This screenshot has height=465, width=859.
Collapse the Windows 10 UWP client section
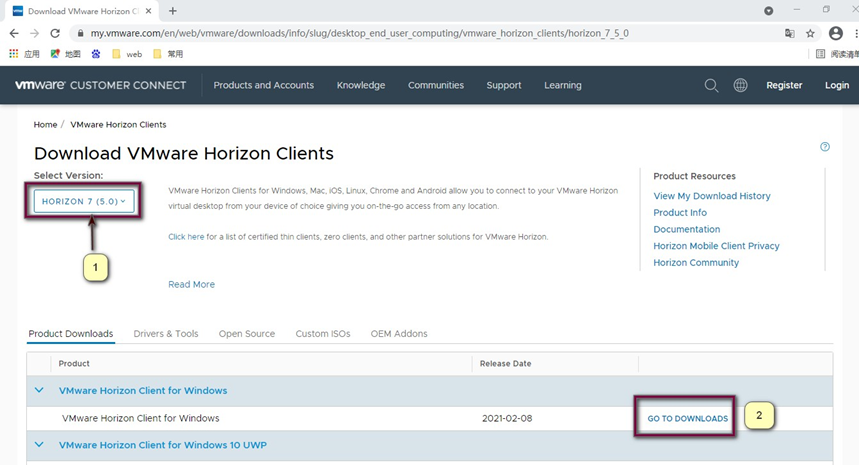[40, 445]
